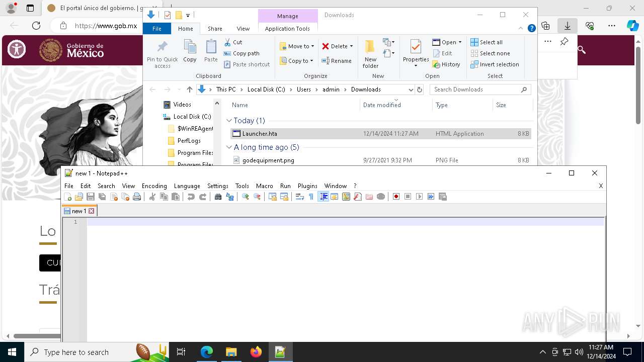
Task: Click Rename in Explorer ribbon
Action: point(337,61)
